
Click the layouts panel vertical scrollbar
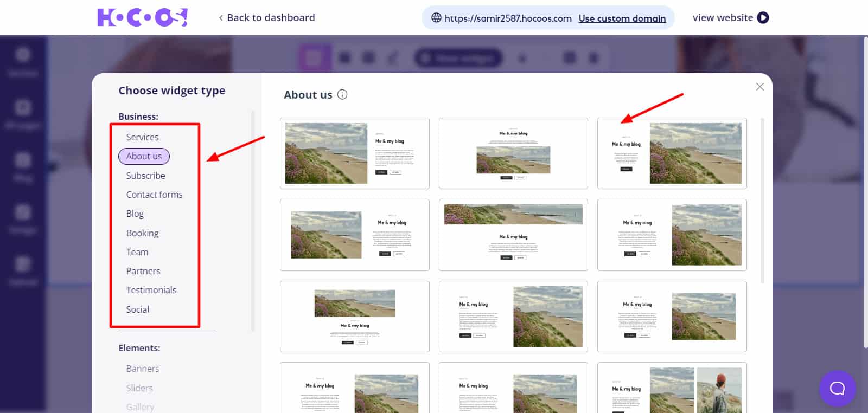click(762, 201)
